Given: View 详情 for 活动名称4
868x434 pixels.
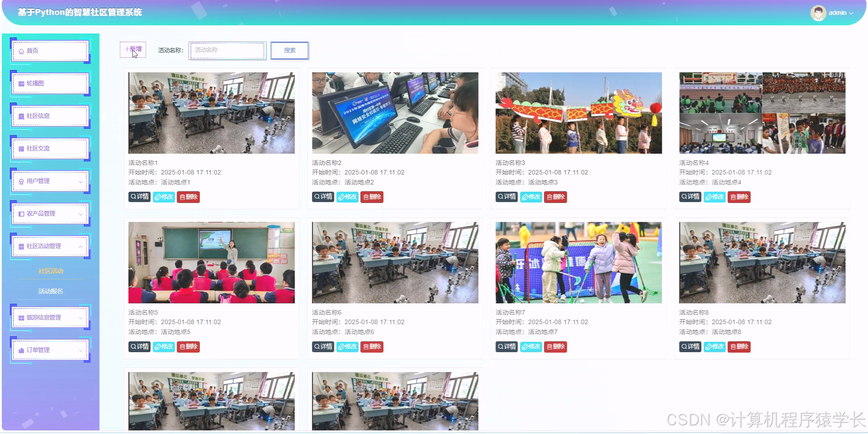Looking at the screenshot, I should 690,197.
